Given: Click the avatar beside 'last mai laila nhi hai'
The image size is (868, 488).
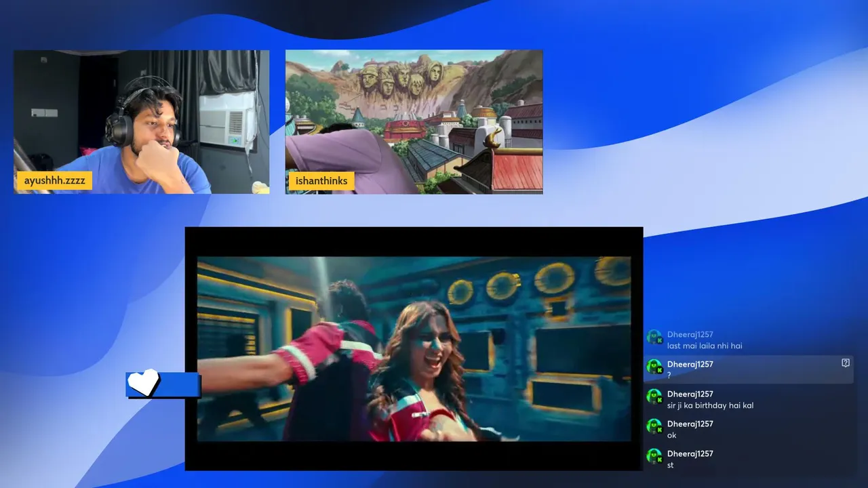Looking at the screenshot, I should [x=654, y=337].
